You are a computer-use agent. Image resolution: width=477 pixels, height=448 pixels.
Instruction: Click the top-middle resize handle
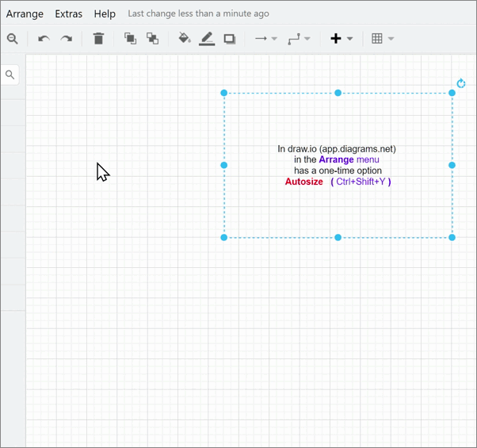pyautogui.click(x=338, y=93)
